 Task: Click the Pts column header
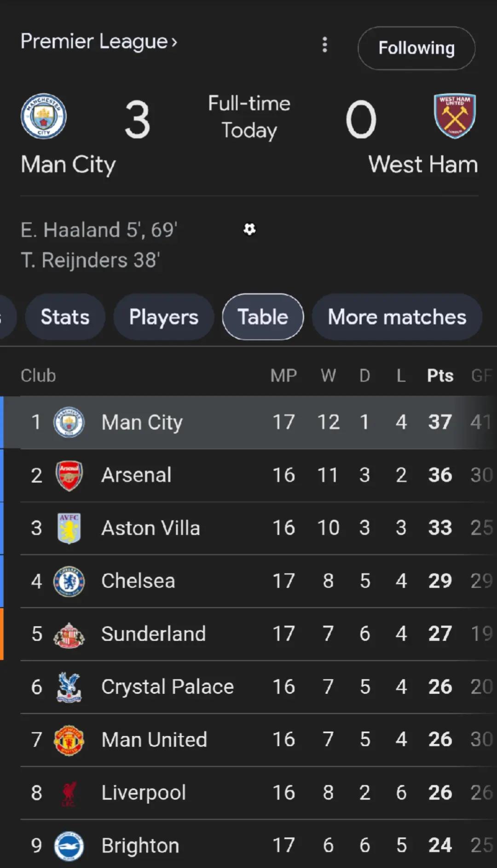tap(440, 376)
